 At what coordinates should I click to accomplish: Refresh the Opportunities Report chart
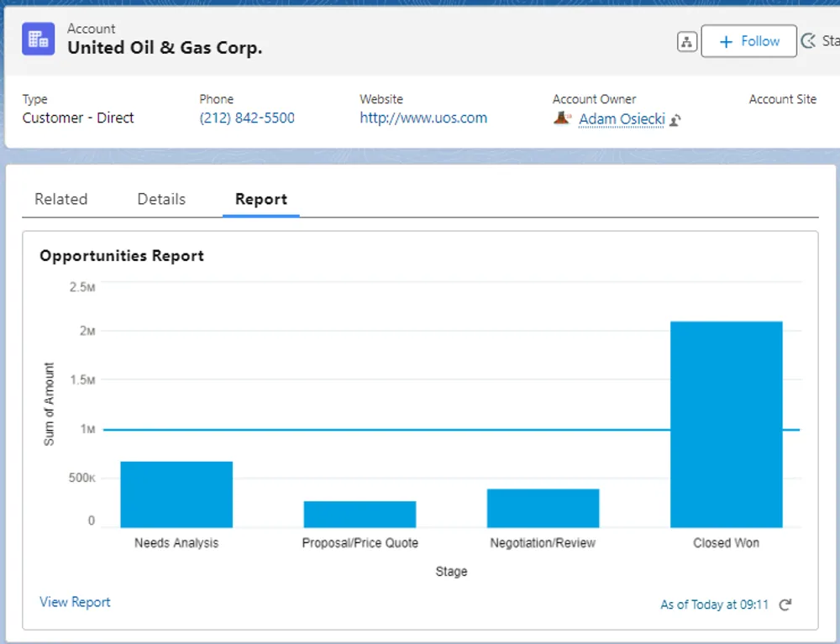click(x=785, y=605)
